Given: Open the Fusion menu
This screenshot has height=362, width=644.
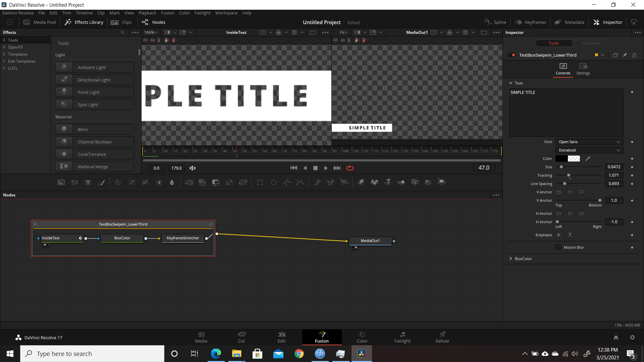Looking at the screenshot, I should 167,13.
